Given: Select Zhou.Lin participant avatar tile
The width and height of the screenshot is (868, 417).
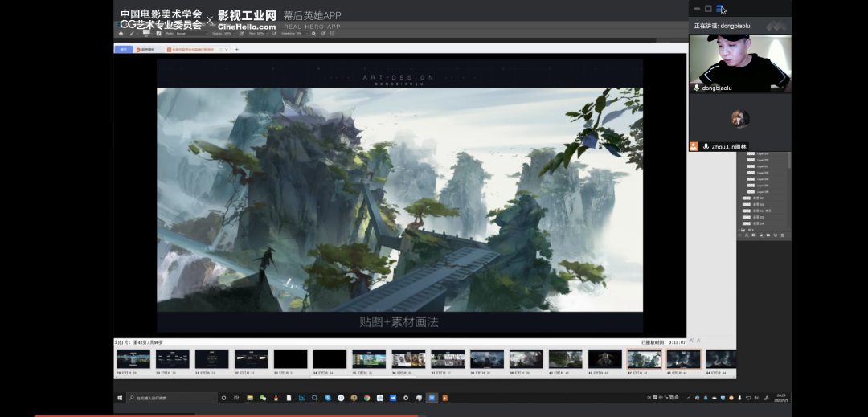Looking at the screenshot, I should click(x=740, y=119).
